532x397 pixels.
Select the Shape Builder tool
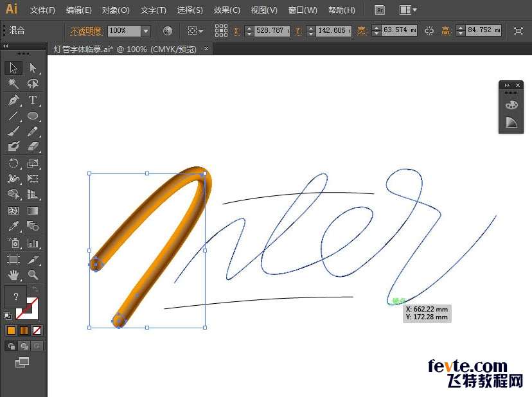[13, 194]
